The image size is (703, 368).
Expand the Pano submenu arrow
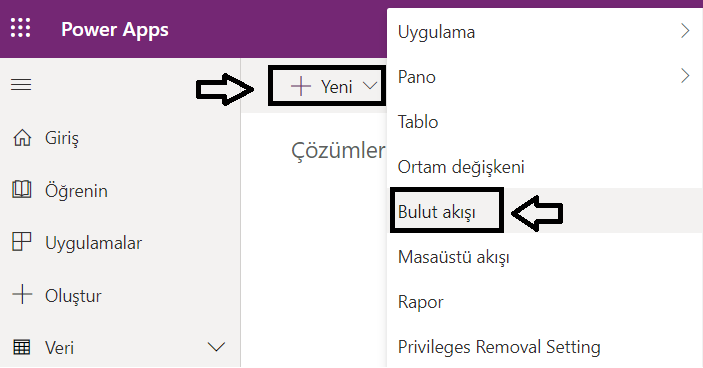point(685,76)
